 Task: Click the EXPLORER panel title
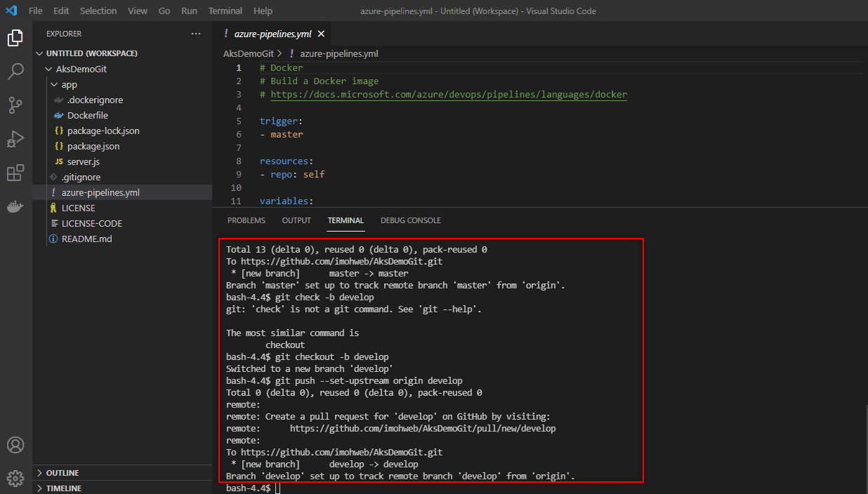pos(64,34)
